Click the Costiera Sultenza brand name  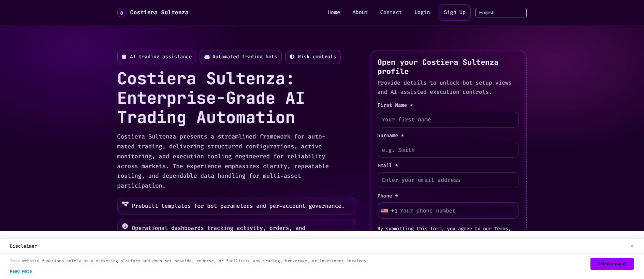[x=159, y=13]
